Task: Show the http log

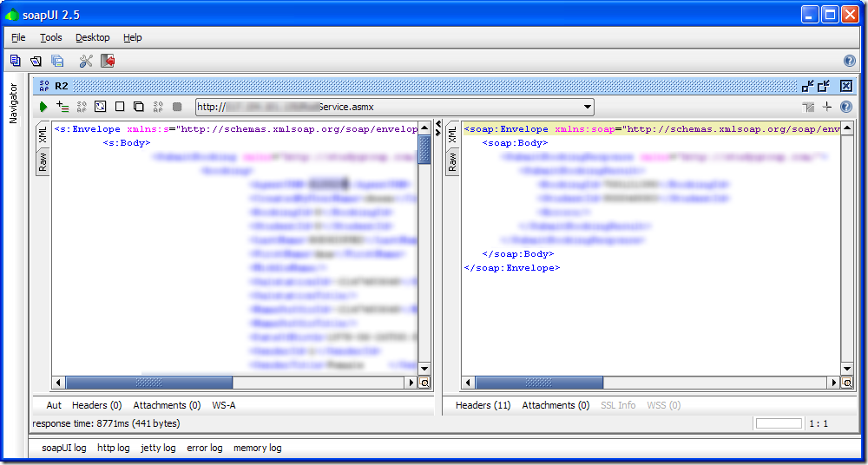Action: (x=114, y=448)
